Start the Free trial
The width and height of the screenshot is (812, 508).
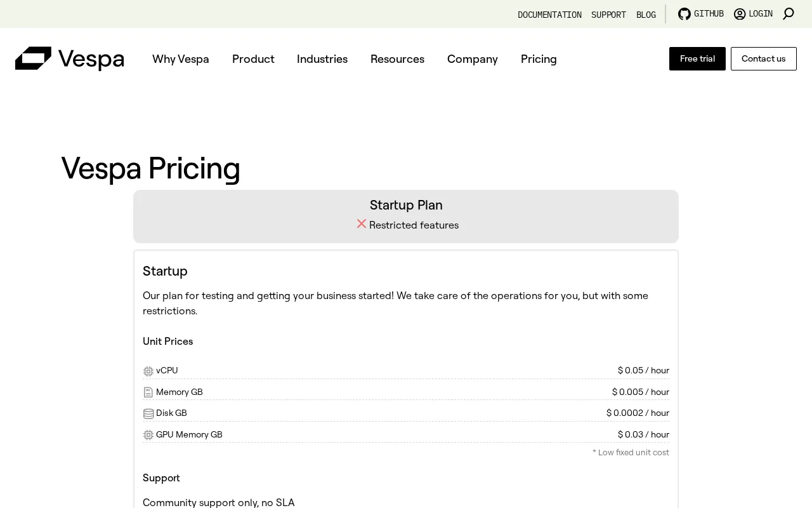point(697,58)
